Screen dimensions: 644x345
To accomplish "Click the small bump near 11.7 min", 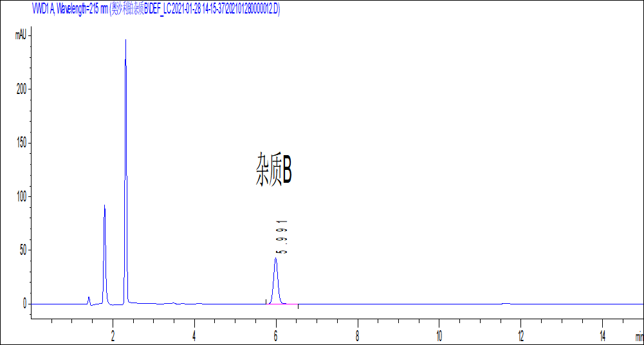I will 506,303.
